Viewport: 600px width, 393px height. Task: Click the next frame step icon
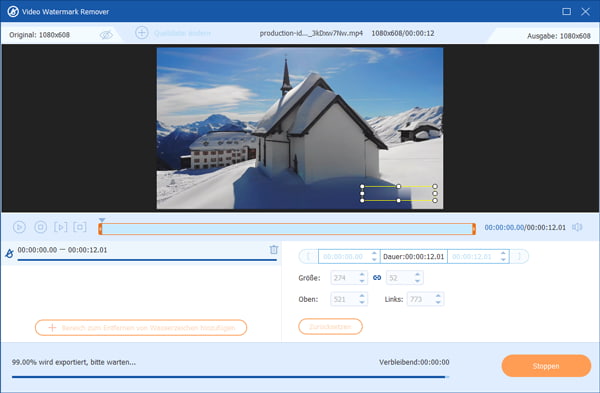[60, 227]
